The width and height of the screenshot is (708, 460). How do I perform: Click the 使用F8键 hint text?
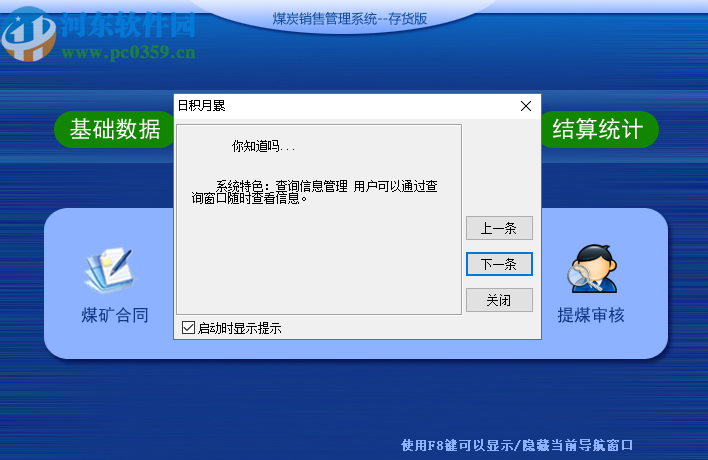coord(517,445)
